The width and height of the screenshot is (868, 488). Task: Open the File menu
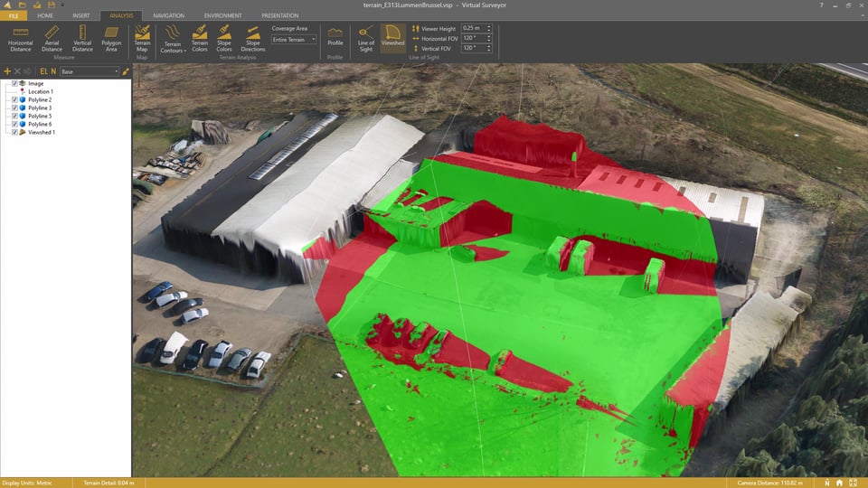click(x=13, y=15)
